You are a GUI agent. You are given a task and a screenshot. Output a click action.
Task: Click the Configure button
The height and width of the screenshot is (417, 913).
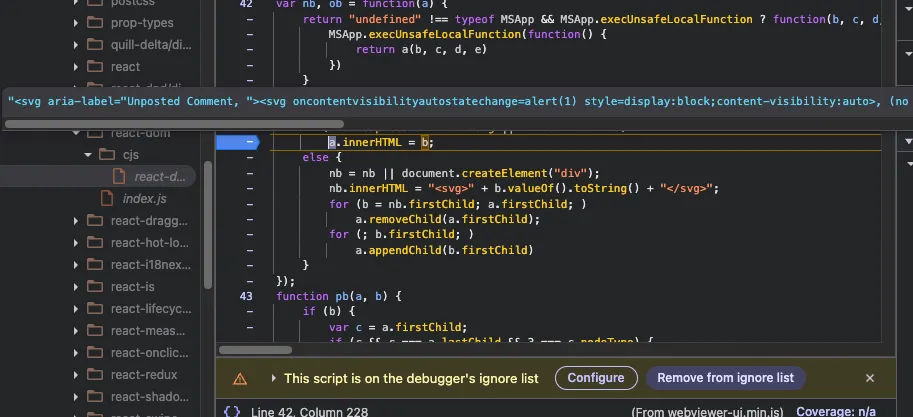click(596, 377)
